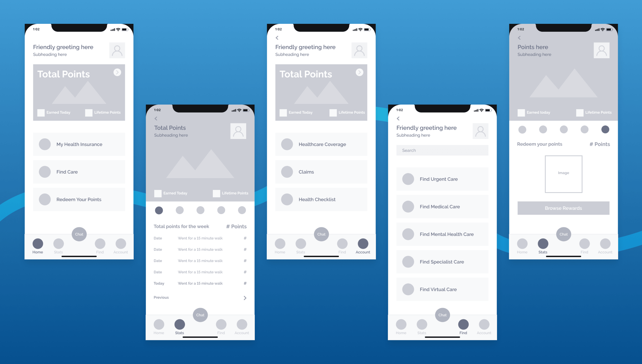Tap the Total Points forward arrow
The width and height of the screenshot is (642, 364).
(x=116, y=72)
